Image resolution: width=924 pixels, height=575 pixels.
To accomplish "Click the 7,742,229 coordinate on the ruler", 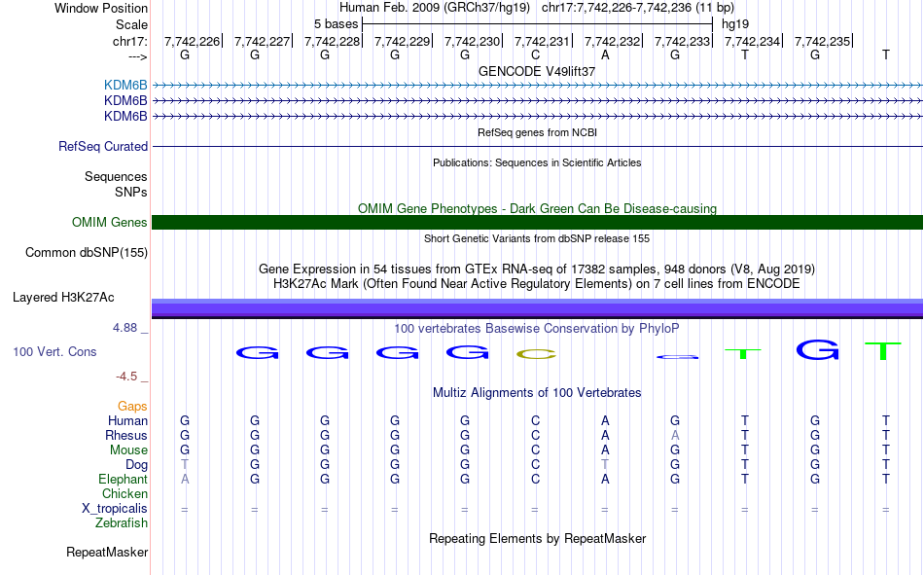I will (402, 41).
